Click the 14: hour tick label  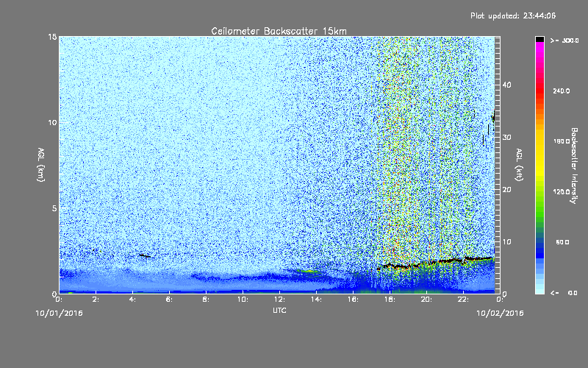[x=316, y=300]
